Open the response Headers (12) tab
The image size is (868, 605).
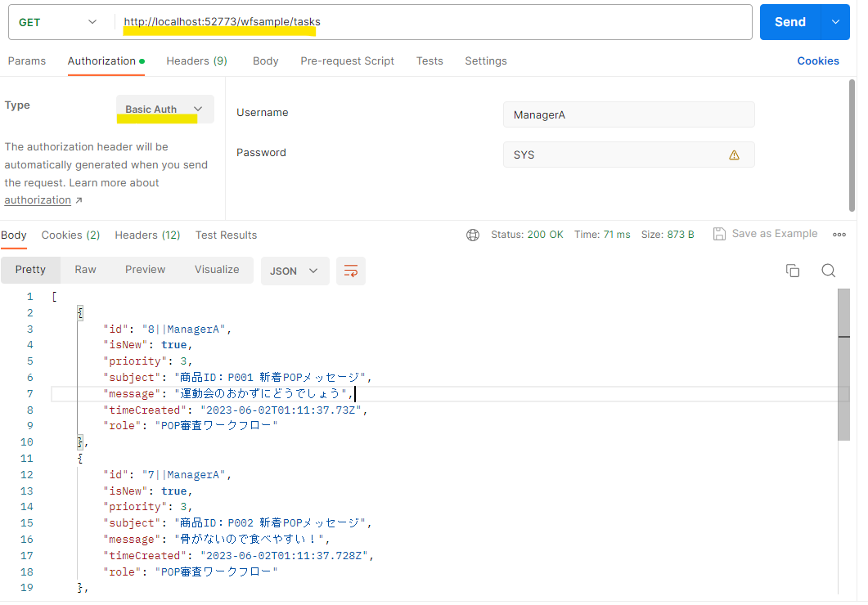pyautogui.click(x=147, y=235)
